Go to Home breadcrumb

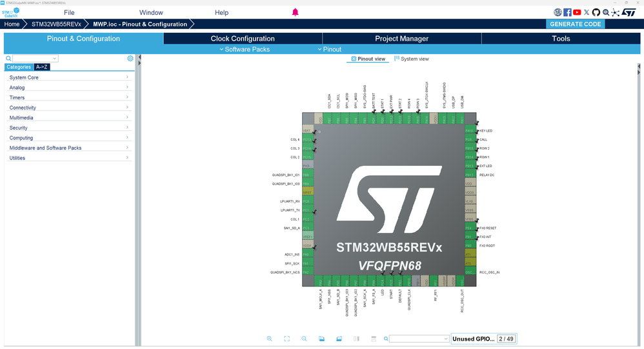12,25
